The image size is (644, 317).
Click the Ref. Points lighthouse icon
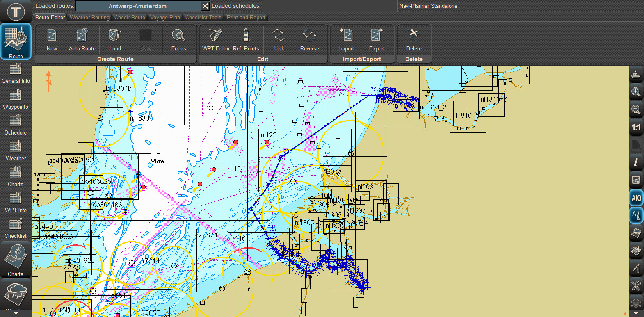point(246,36)
